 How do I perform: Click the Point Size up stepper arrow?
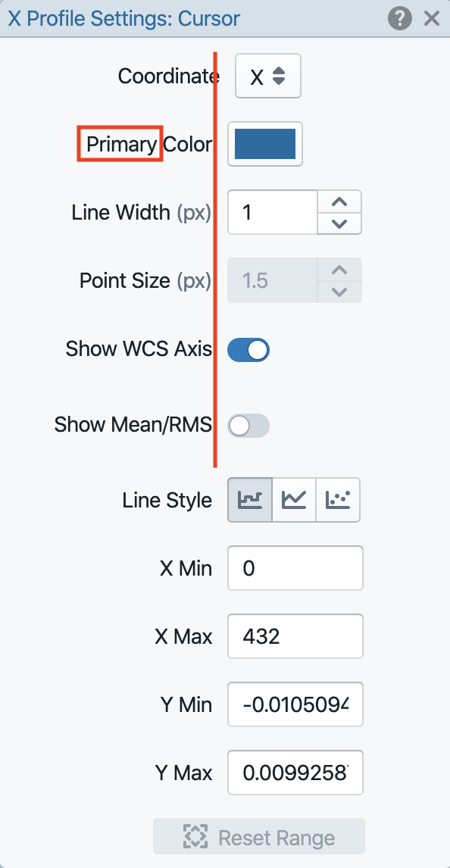[x=339, y=269]
